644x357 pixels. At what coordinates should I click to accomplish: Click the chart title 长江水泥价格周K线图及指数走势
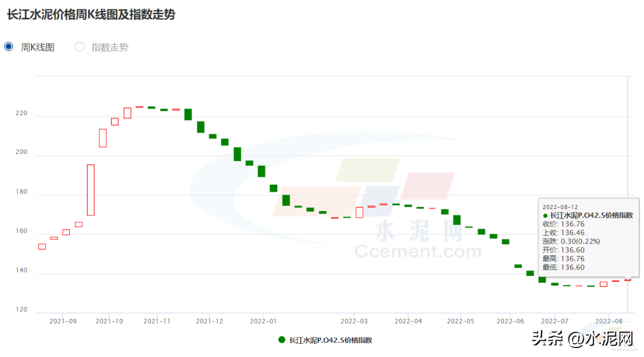click(91, 14)
